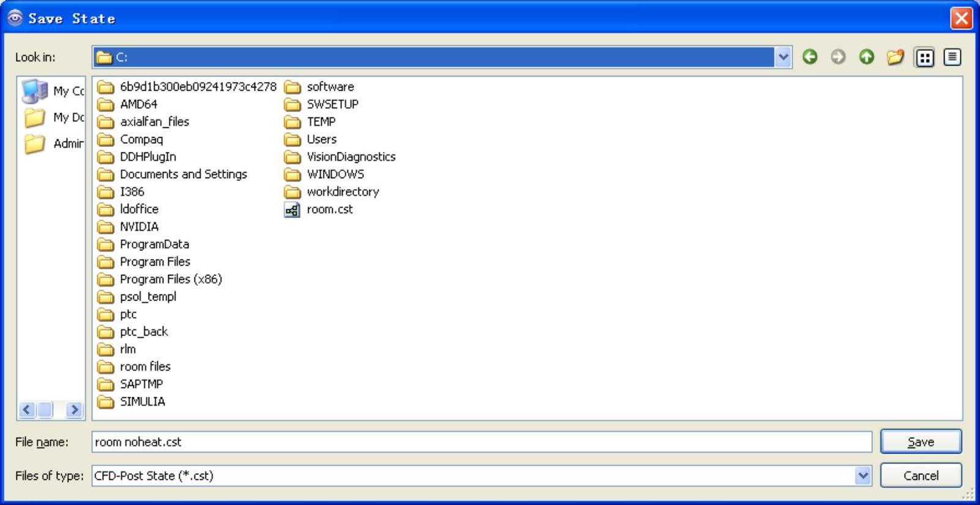
Task: Select the psol_templ folder icon
Action: [x=106, y=297]
